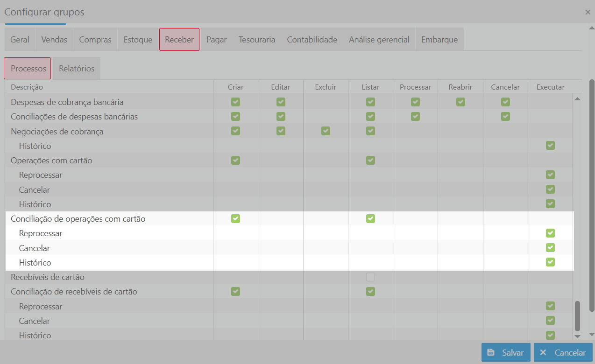This screenshot has height=364, width=595.
Task: Uncheck Processar for Conciliações de despesas bancárias
Action: click(x=415, y=116)
